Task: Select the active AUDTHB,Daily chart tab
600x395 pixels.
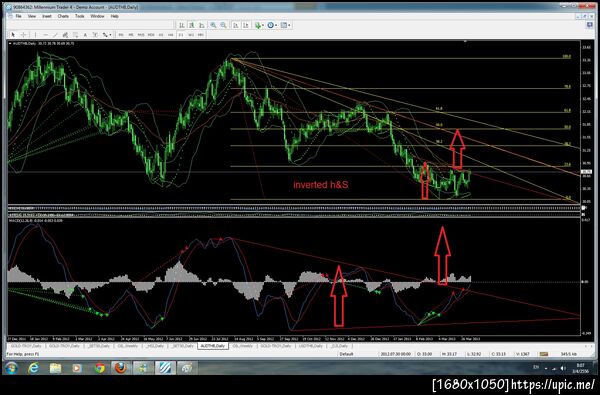Action: click(213, 346)
